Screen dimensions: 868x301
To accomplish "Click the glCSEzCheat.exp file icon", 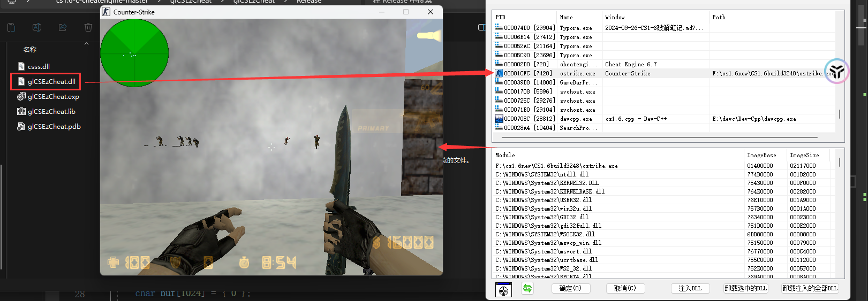I will [21, 96].
